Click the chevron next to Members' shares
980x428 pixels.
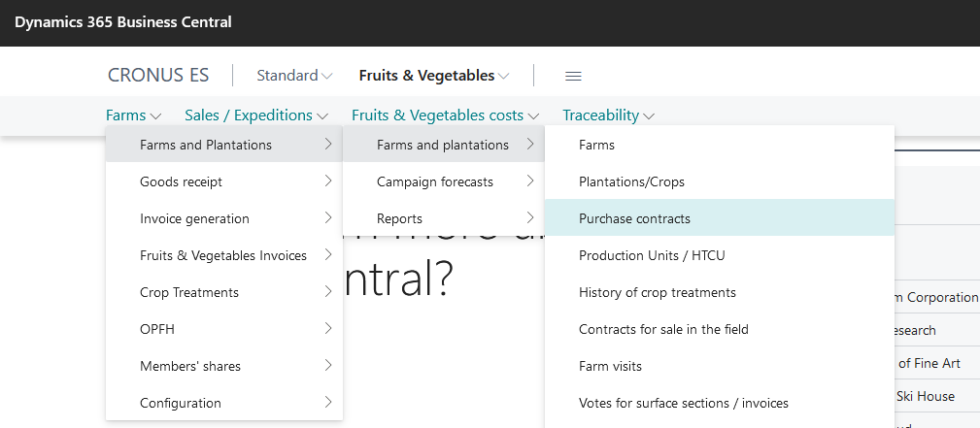point(328,366)
